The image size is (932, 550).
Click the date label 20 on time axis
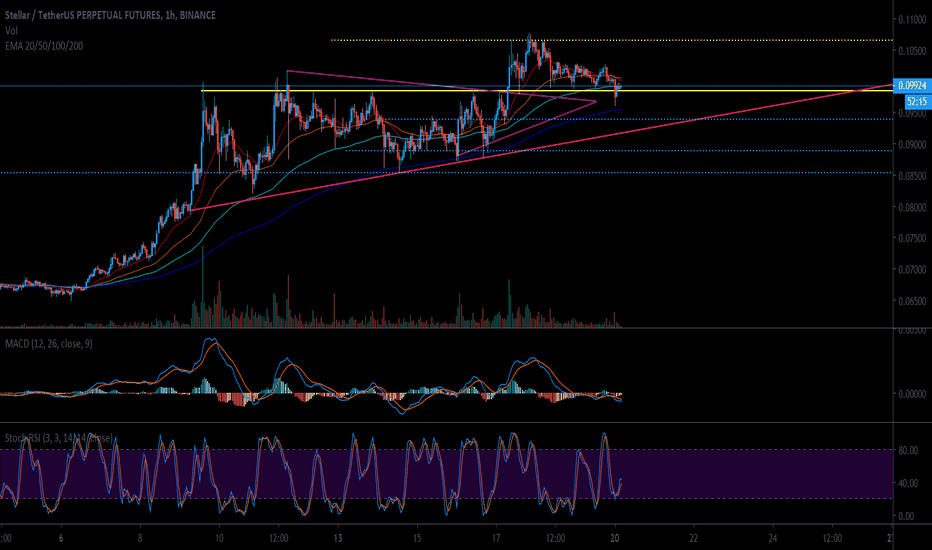615,538
